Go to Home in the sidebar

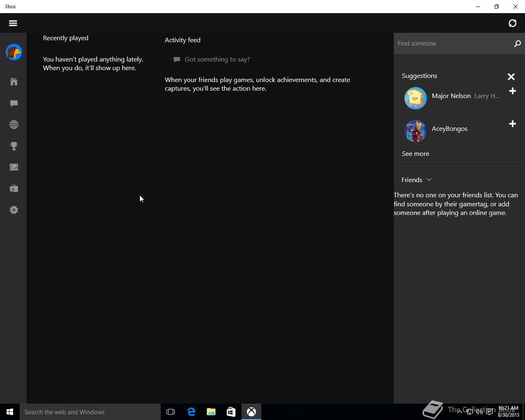14,82
